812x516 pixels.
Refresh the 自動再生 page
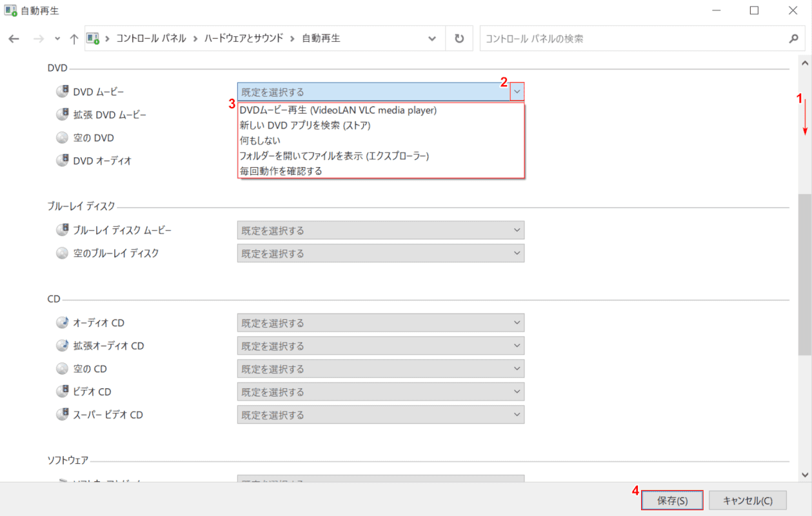(459, 39)
